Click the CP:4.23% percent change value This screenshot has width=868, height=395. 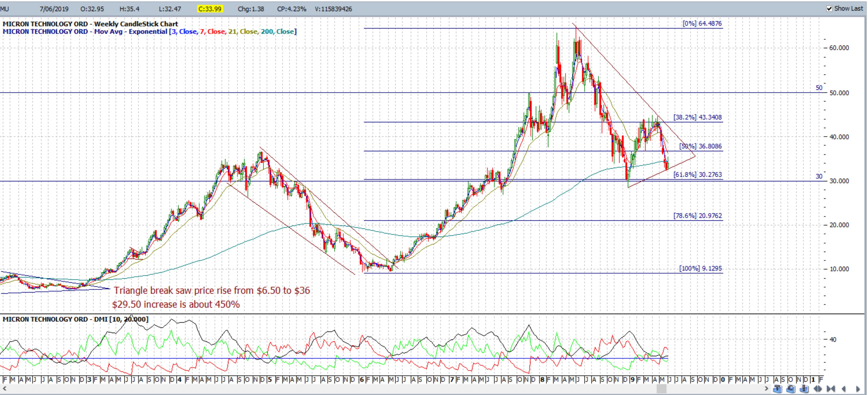click(x=291, y=9)
